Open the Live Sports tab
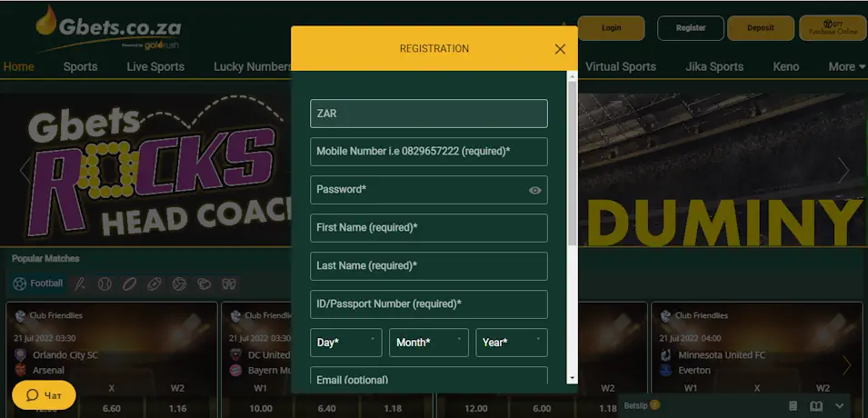The width and height of the screenshot is (868, 418). (x=155, y=67)
